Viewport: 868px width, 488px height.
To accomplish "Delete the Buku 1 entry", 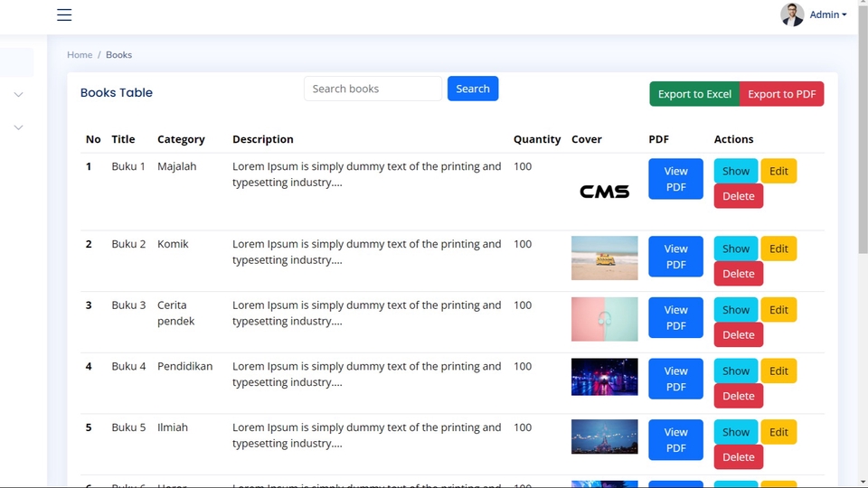I will click(x=739, y=196).
